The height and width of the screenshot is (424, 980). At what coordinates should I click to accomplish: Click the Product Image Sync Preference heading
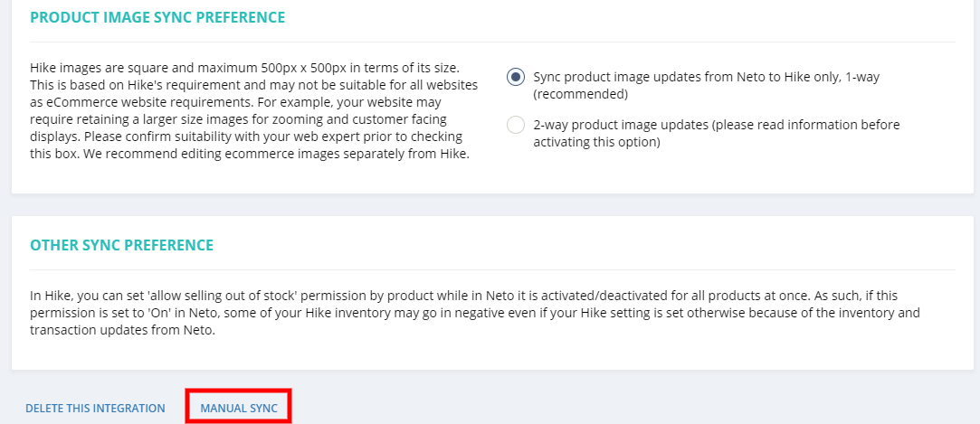point(157,17)
